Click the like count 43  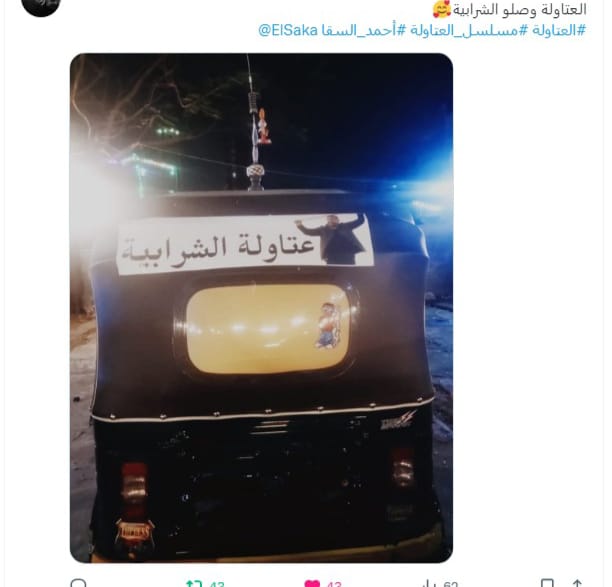click(334, 584)
